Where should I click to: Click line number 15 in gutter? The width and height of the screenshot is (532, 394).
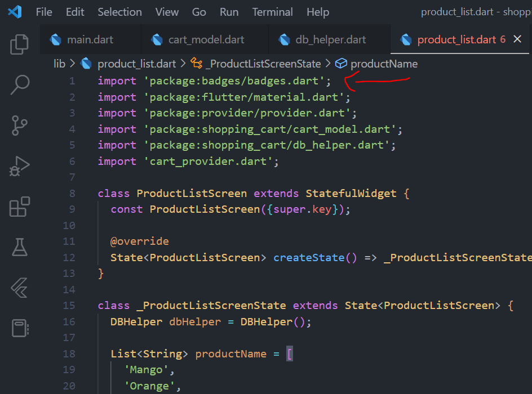click(x=69, y=306)
